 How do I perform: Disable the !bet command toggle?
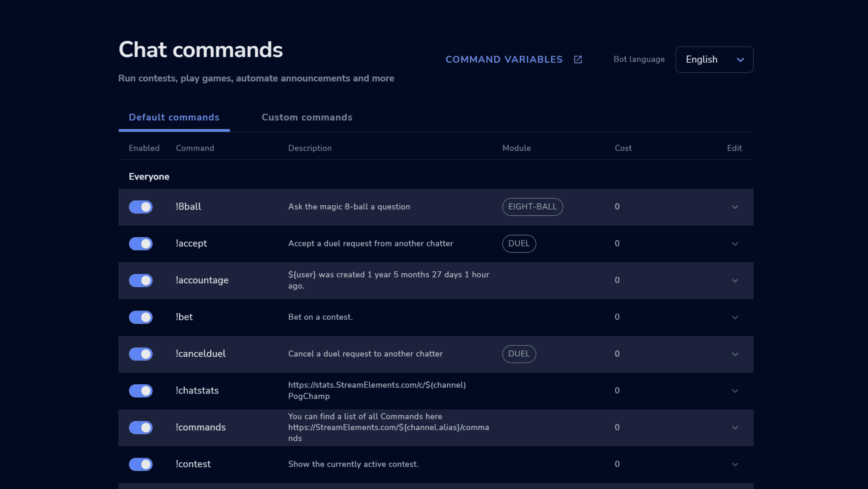[x=141, y=317]
